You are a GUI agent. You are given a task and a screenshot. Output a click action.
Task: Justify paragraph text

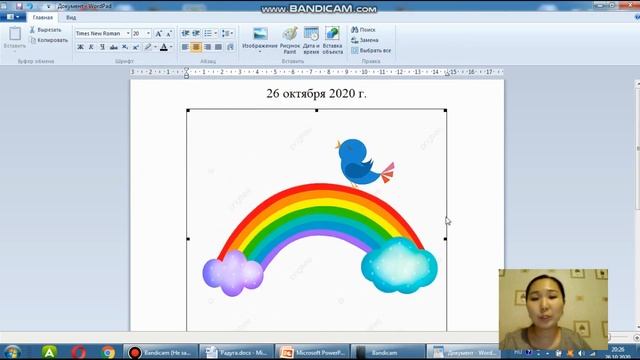pyautogui.click(x=219, y=47)
